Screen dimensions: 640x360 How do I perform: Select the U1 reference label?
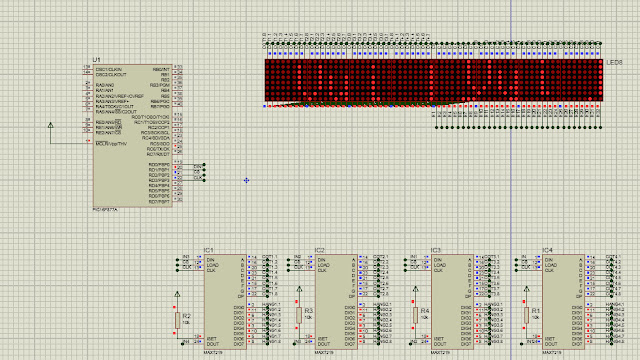(97, 60)
